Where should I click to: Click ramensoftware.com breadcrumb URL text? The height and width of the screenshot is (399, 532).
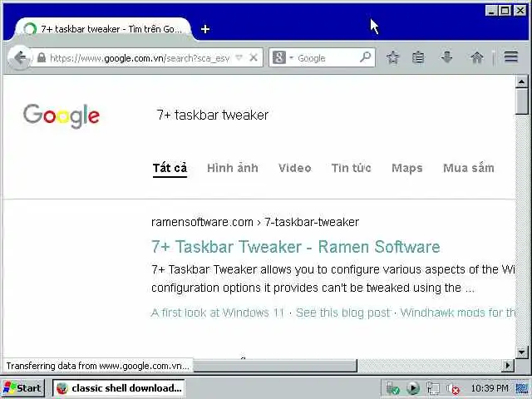coord(255,222)
